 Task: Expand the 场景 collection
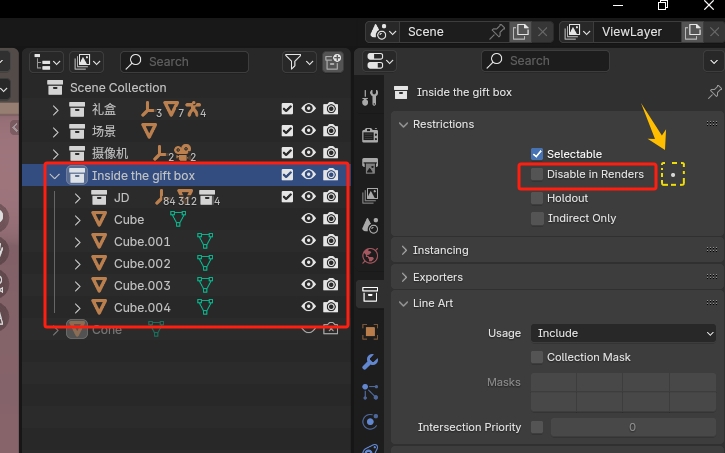(x=55, y=132)
